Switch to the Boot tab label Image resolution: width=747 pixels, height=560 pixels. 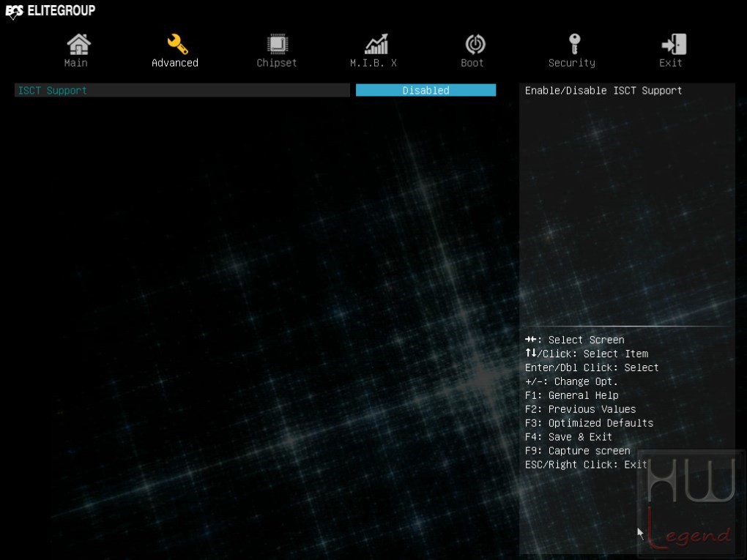[472, 63]
